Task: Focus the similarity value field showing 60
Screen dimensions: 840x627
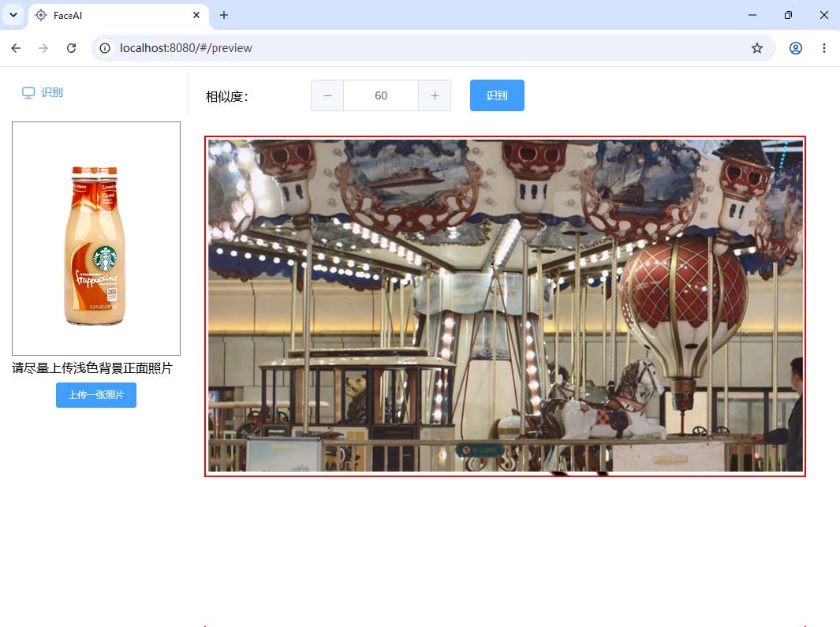Action: pos(381,96)
